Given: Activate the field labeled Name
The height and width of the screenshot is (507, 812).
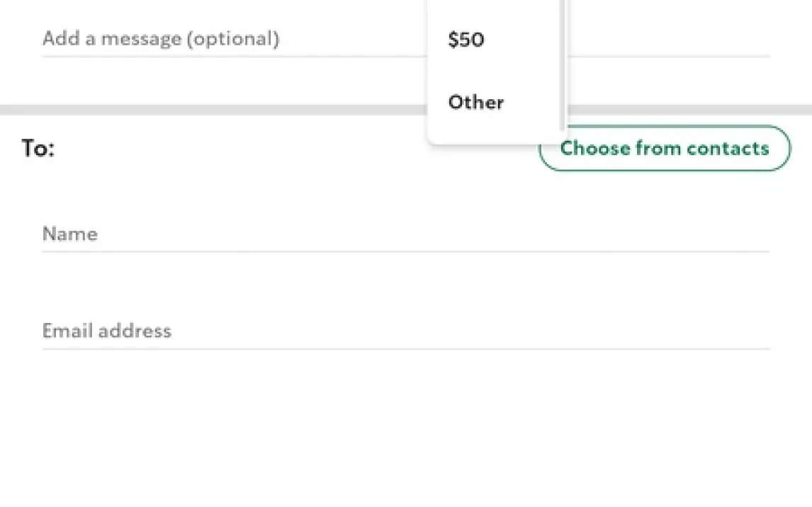Looking at the screenshot, I should point(405,234).
